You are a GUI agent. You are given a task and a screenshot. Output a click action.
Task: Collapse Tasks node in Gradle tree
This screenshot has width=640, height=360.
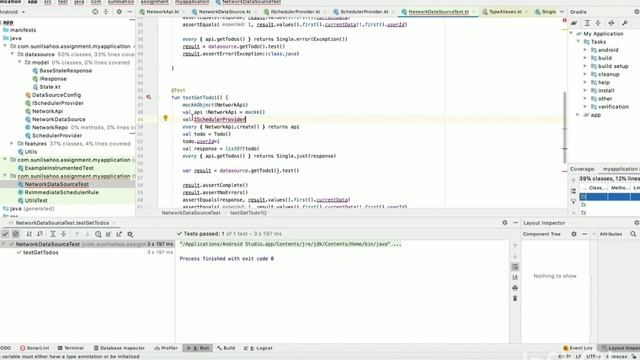coord(578,42)
